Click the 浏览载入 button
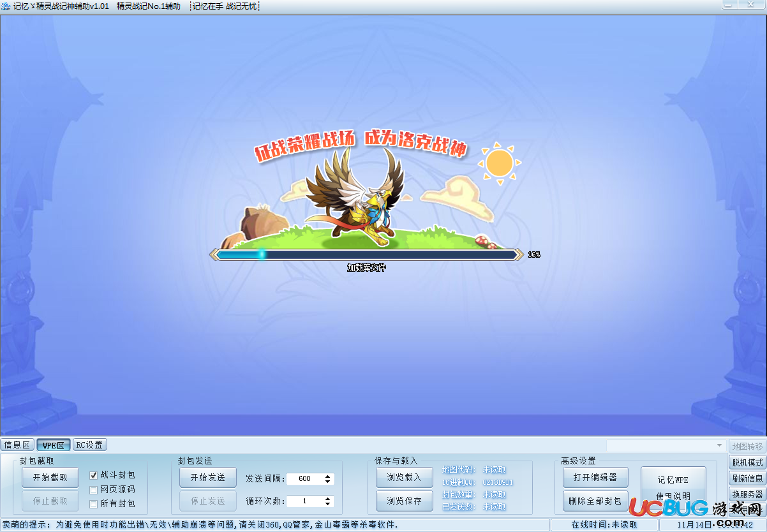 pyautogui.click(x=404, y=477)
